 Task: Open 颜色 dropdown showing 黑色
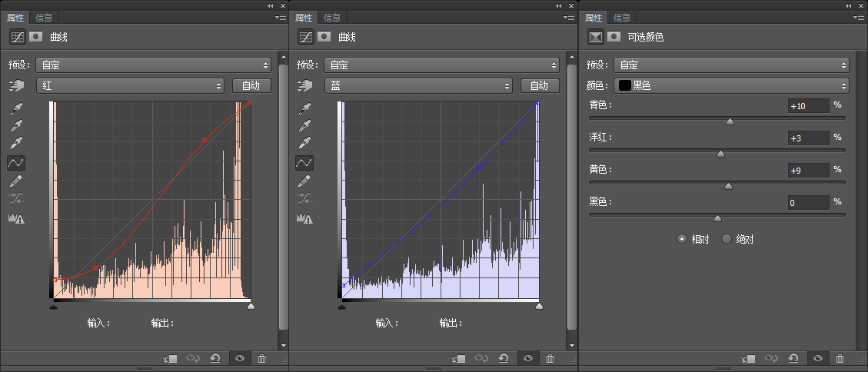pos(731,86)
